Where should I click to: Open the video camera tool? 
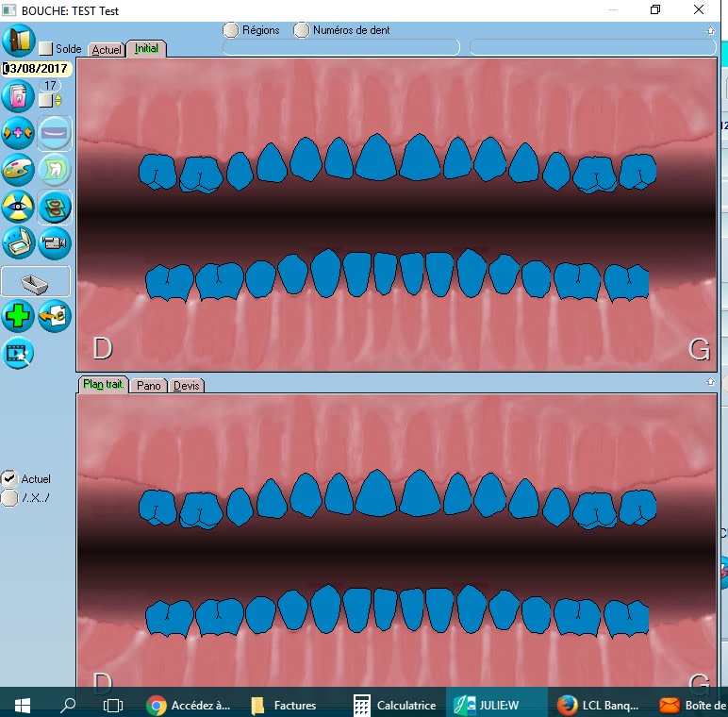[x=54, y=242]
